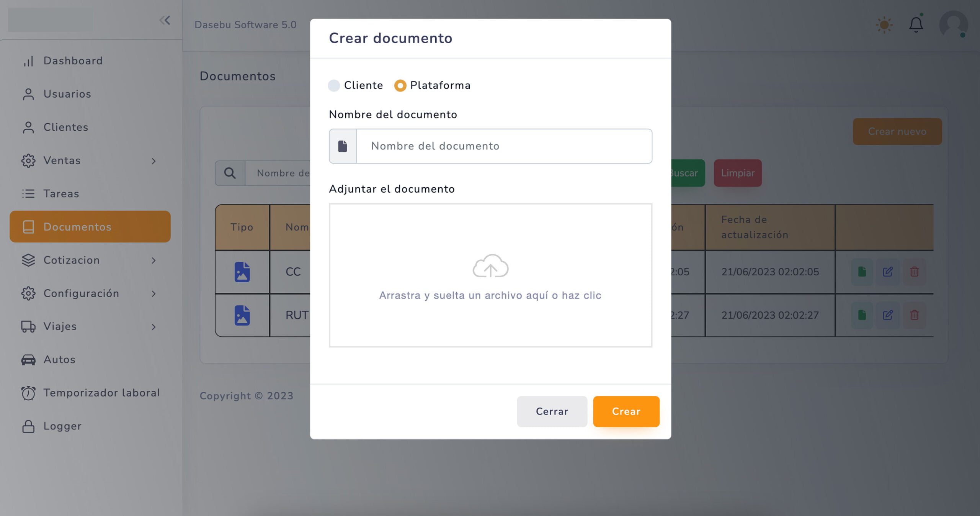Edit document pencil icon for 02:02:27 row
The width and height of the screenshot is (980, 516).
pos(888,315)
